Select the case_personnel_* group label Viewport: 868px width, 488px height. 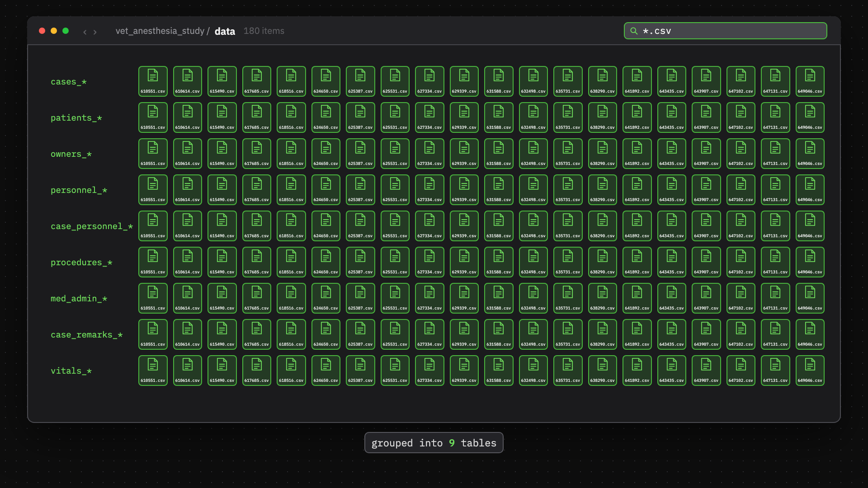pyautogui.click(x=92, y=226)
